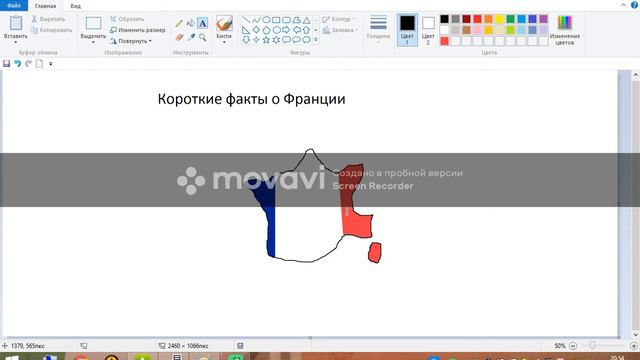Redo the undone action
This screenshot has width=640, height=360.
[x=28, y=63]
